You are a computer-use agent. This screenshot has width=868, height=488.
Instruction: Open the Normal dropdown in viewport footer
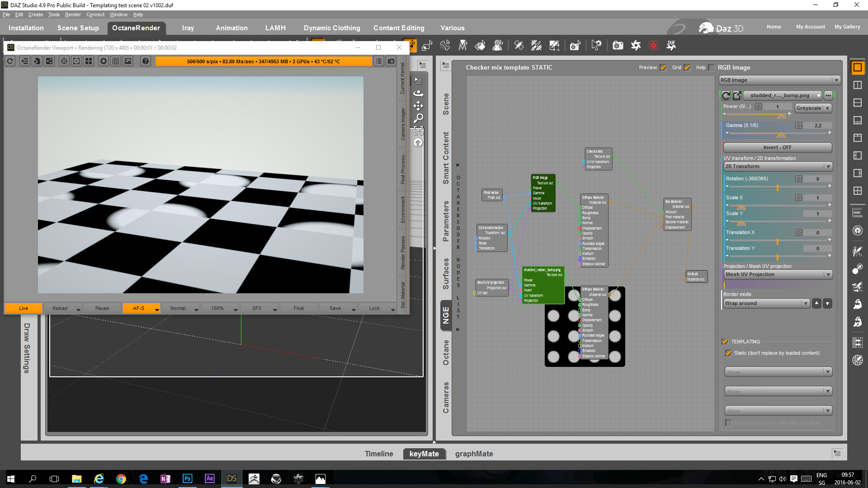pos(181,308)
